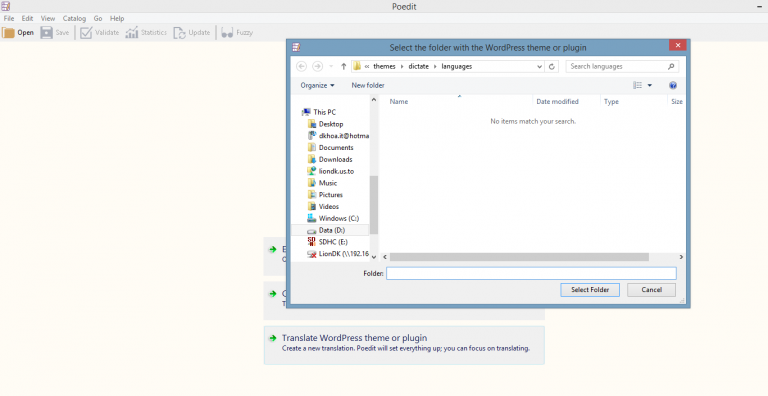This screenshot has height=396, width=768.
Task: Click the dictate breadcrumb segment
Action: coord(418,67)
